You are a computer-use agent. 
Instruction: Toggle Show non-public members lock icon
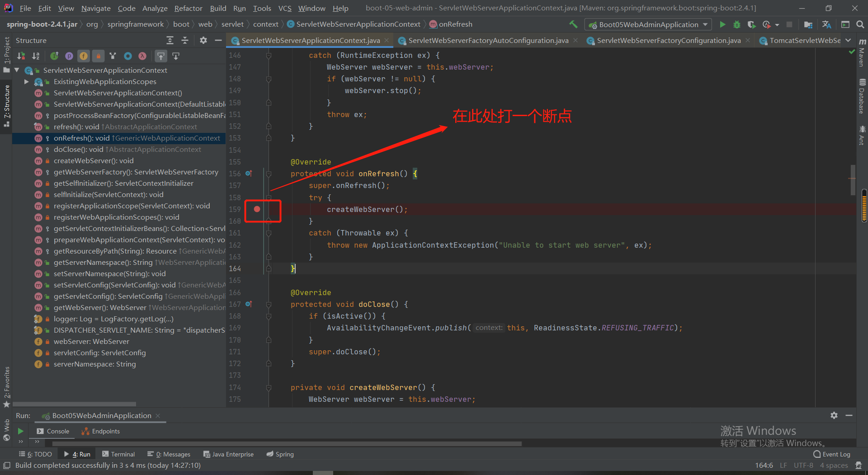98,56
